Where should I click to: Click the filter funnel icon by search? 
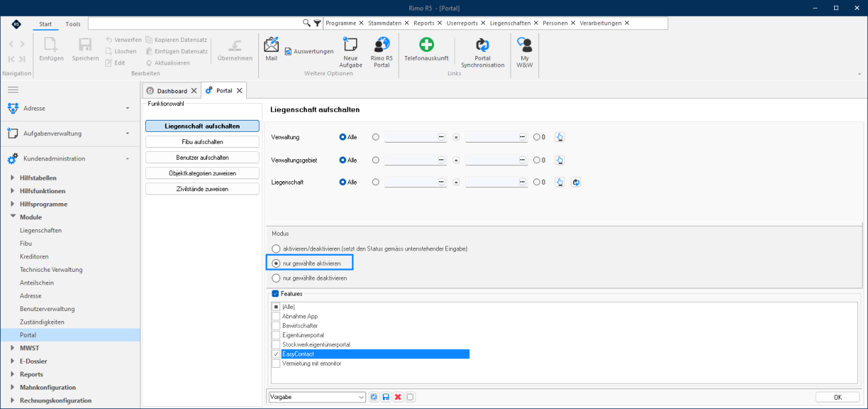[x=318, y=23]
